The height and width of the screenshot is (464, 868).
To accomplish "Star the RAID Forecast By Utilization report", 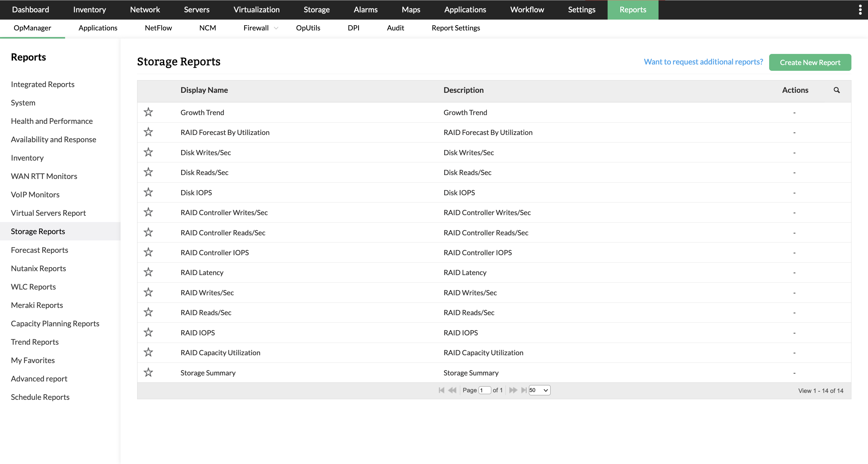I will pos(148,132).
